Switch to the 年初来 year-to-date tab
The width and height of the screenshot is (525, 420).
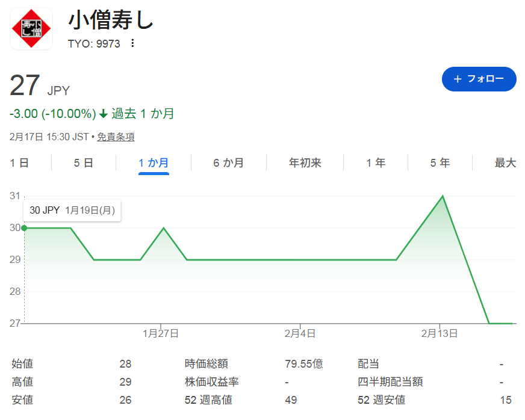305,163
